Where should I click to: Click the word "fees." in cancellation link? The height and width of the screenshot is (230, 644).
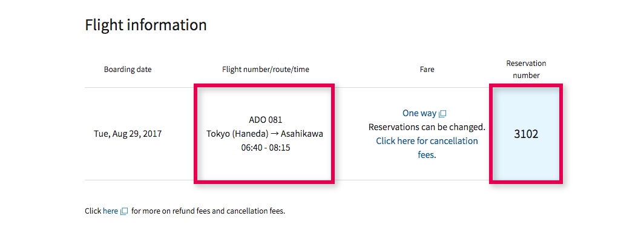tap(427, 155)
